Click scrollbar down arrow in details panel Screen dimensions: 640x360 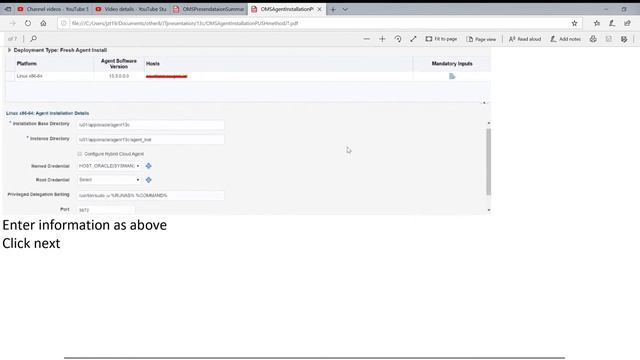[x=489, y=210]
